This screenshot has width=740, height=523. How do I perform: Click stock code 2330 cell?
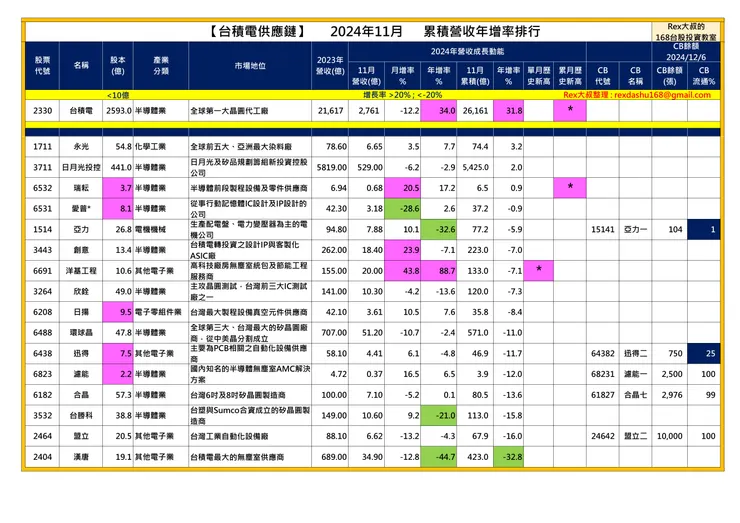point(42,110)
